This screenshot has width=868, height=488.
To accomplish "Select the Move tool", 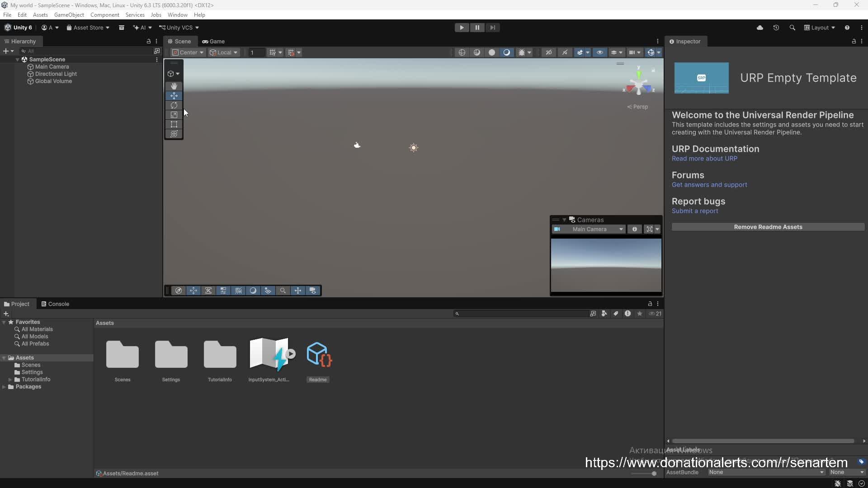I will 174,96.
